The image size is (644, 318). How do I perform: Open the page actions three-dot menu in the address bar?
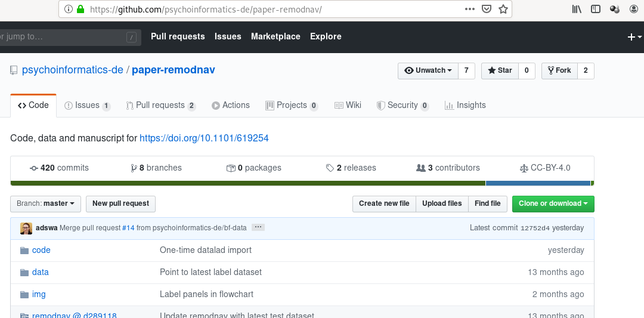click(x=470, y=9)
